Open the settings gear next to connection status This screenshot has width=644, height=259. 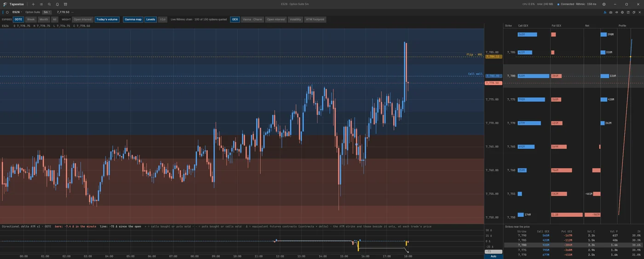[604, 4]
